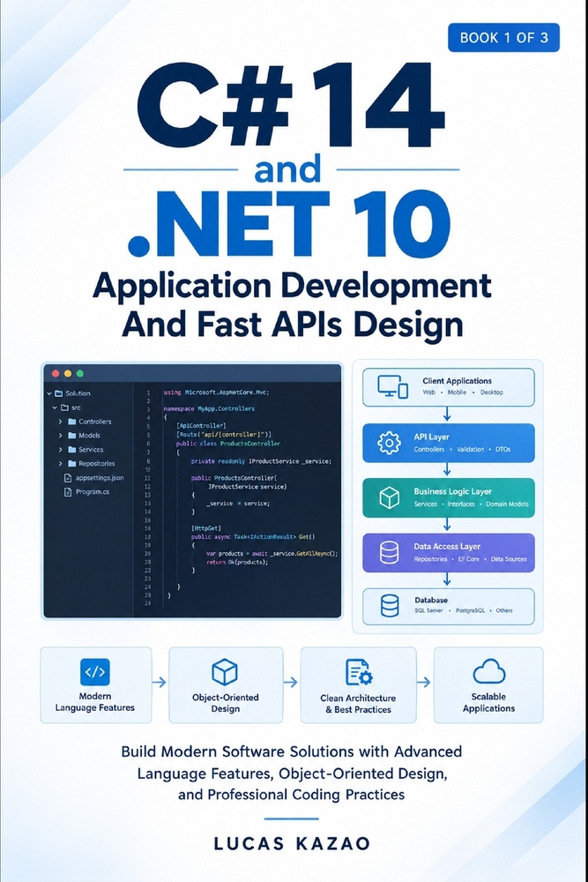
Task: Collapse the src folder chevron
Action: point(55,407)
